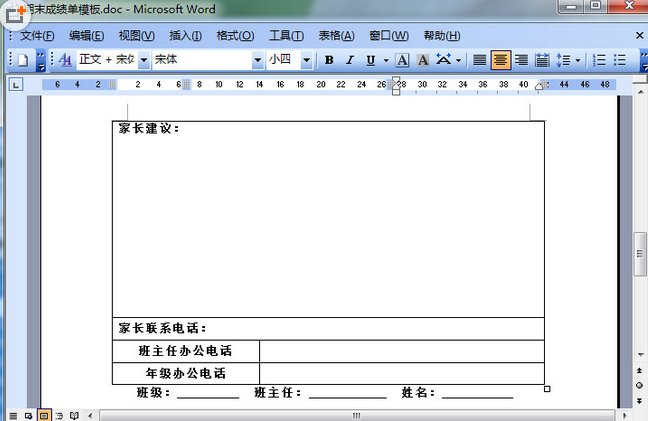This screenshot has height=421, width=648.
Task: Click the line spacing icon
Action: coord(563,60)
